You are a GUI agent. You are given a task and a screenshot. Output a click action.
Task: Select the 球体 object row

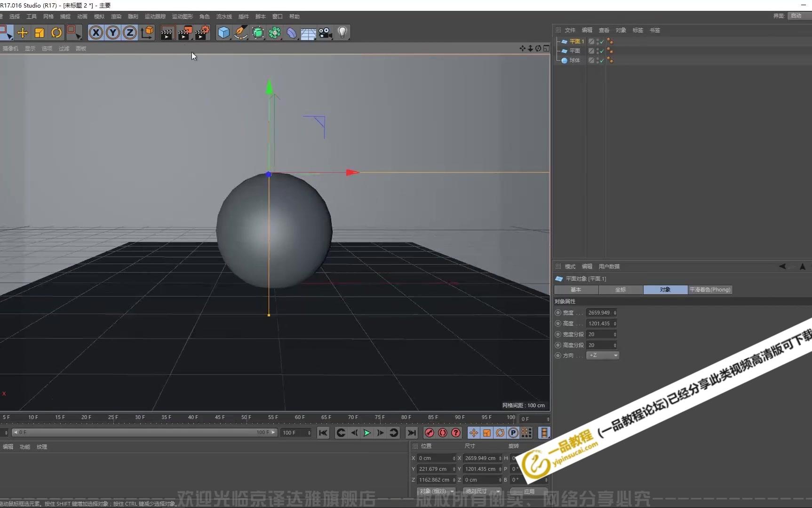575,60
